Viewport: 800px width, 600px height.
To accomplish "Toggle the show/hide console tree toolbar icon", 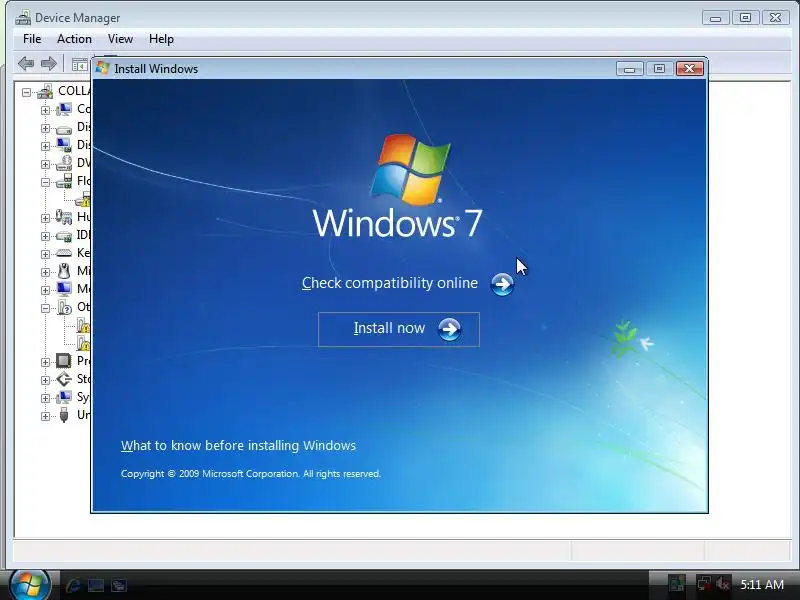I will pos(80,64).
